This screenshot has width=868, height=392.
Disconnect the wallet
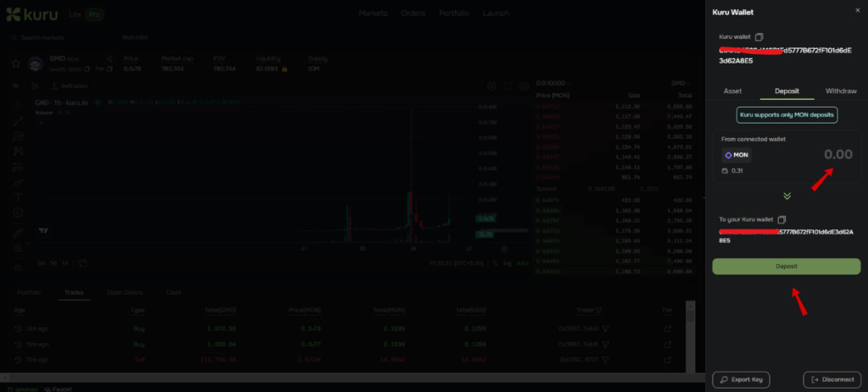click(x=832, y=380)
